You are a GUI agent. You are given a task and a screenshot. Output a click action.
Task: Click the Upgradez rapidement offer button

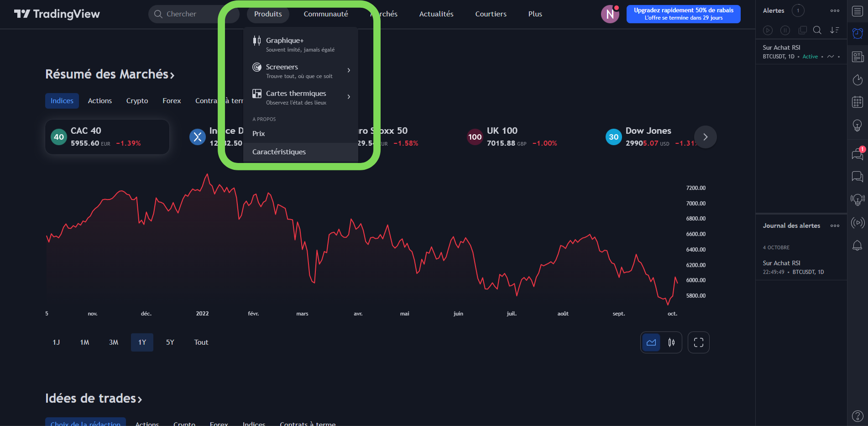tap(683, 14)
